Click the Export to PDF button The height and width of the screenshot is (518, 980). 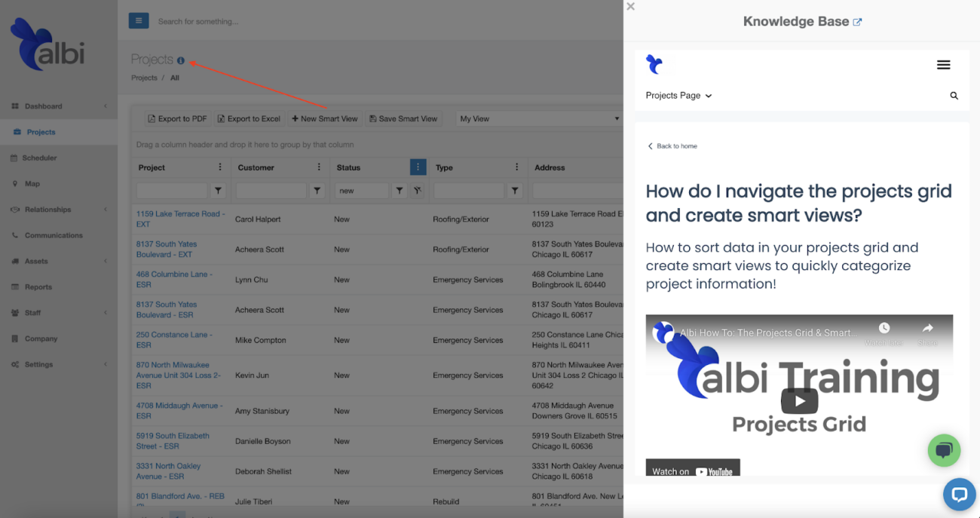pos(177,118)
